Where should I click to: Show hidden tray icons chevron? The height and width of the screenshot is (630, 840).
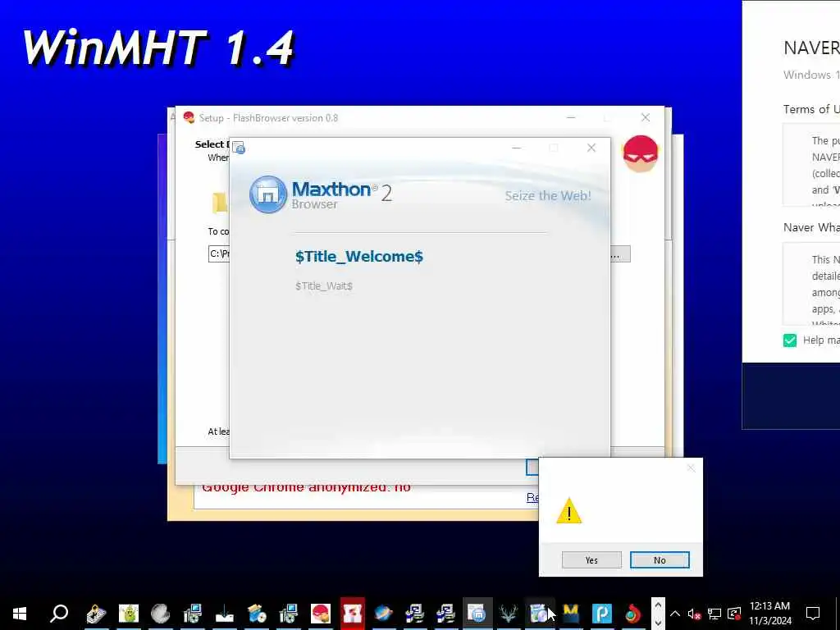click(x=675, y=614)
